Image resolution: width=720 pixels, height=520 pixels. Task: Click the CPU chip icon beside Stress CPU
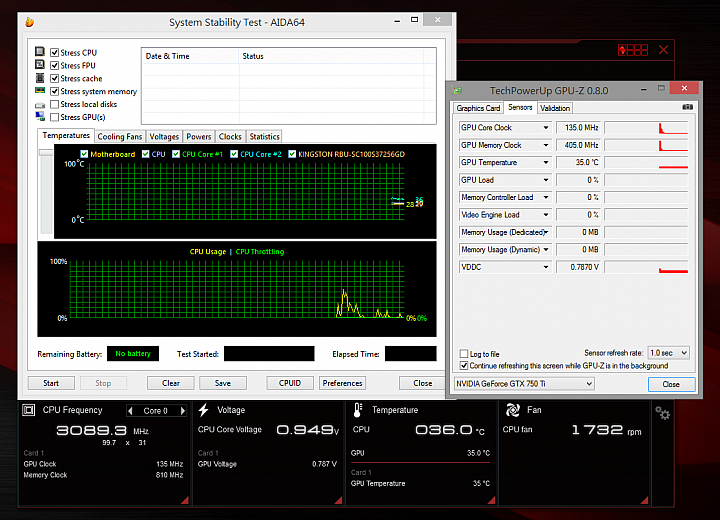40,51
